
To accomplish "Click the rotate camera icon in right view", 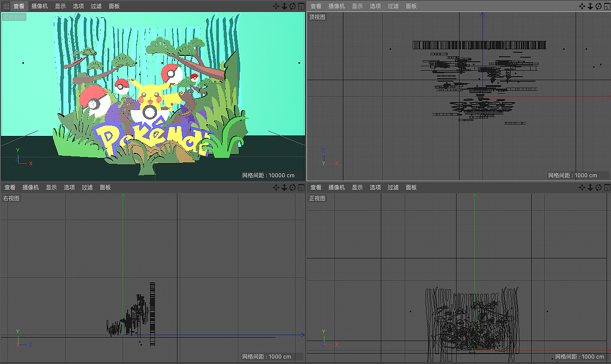I will coord(293,187).
